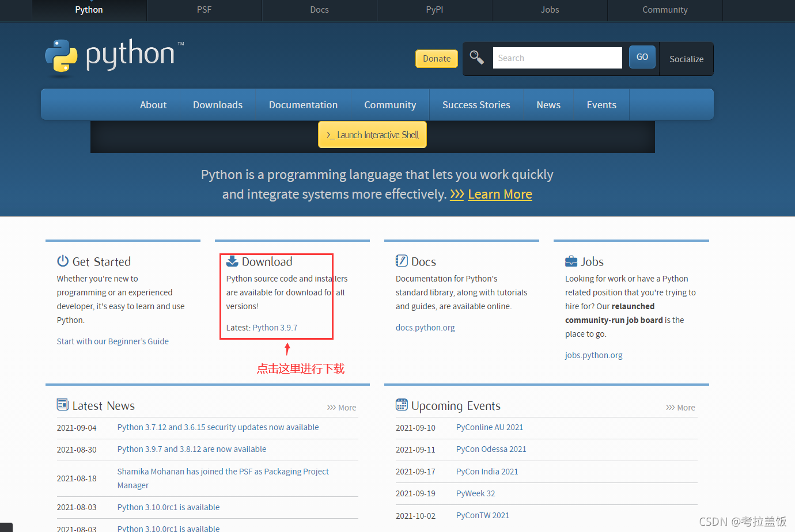Open the Socialize menu
795x532 pixels.
click(686, 59)
